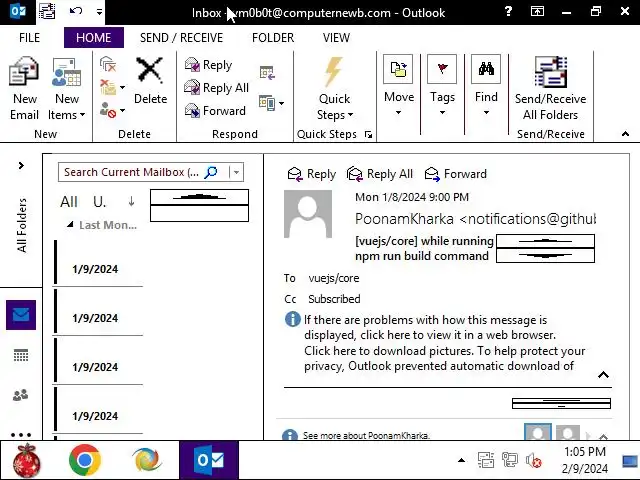Open the New Items menu
The width and height of the screenshot is (640, 480).
[x=67, y=89]
